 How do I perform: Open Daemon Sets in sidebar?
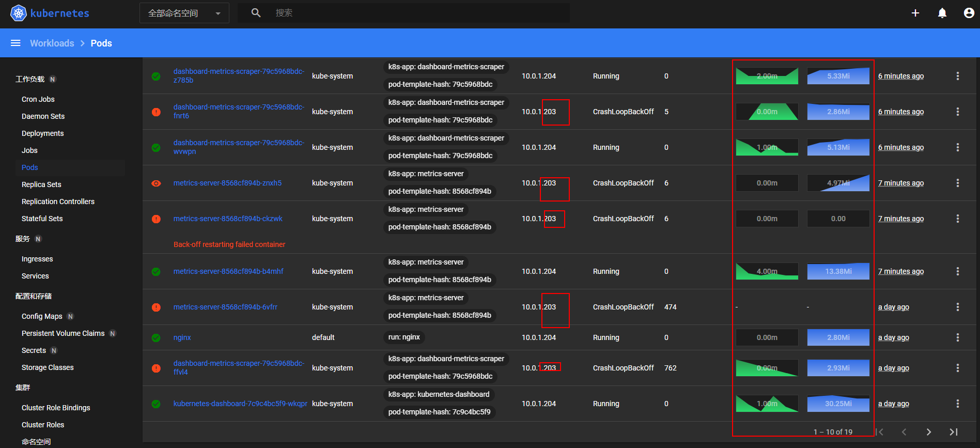click(43, 116)
